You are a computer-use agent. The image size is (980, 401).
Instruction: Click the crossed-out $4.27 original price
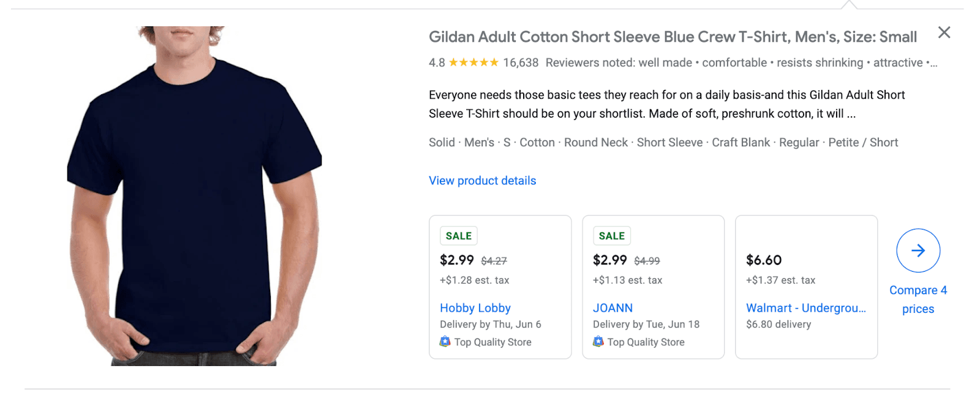(x=492, y=260)
